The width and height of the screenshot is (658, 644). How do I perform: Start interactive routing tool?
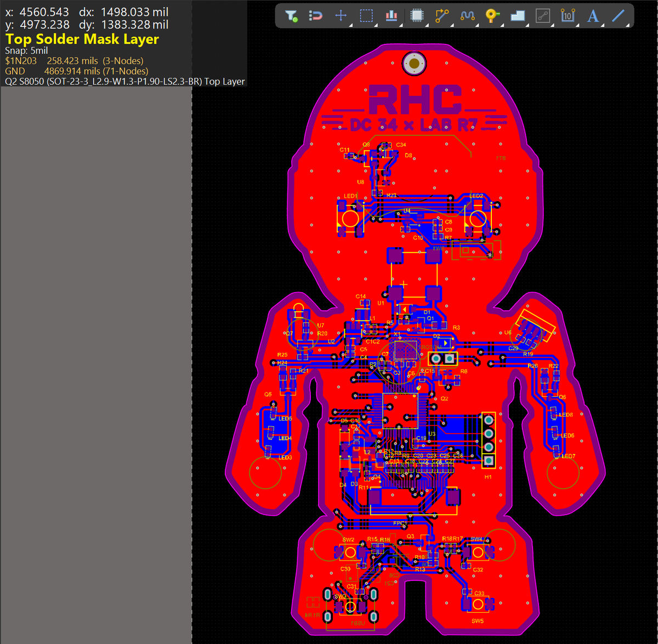(x=442, y=15)
